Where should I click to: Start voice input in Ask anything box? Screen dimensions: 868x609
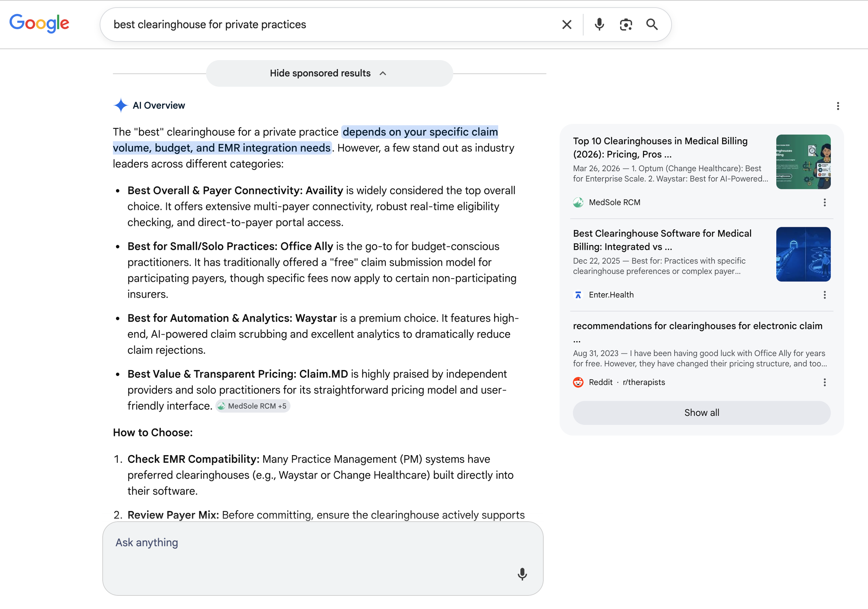click(522, 574)
